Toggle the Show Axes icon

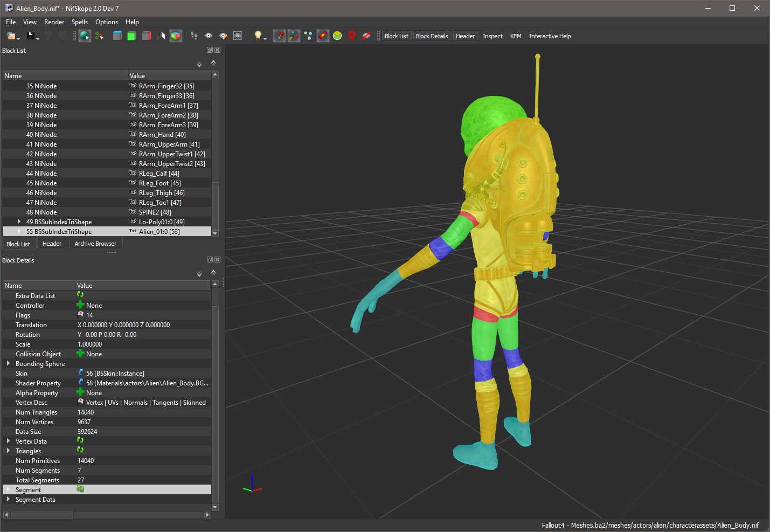294,36
